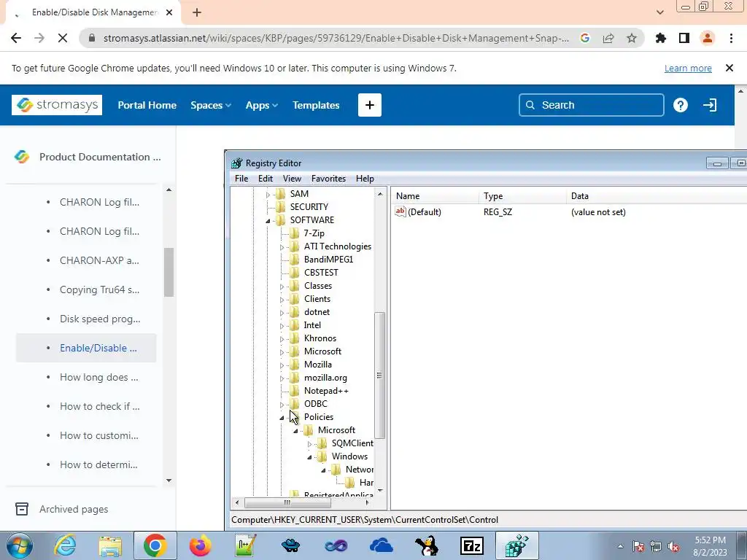Viewport: 747px width, 560px height.
Task: Click registry tree horizontal scrollbar thumb
Action: (287, 502)
